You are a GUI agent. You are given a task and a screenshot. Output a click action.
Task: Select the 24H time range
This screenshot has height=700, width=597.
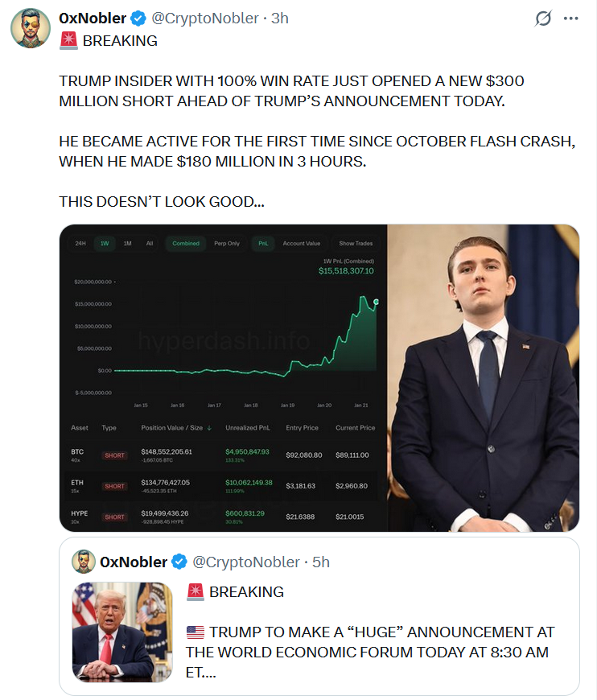pos(79,243)
